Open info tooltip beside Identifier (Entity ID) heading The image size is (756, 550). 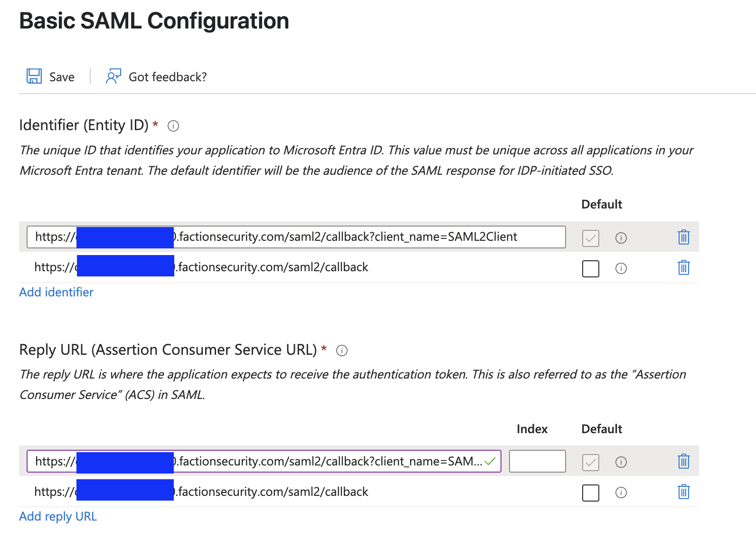[173, 126]
